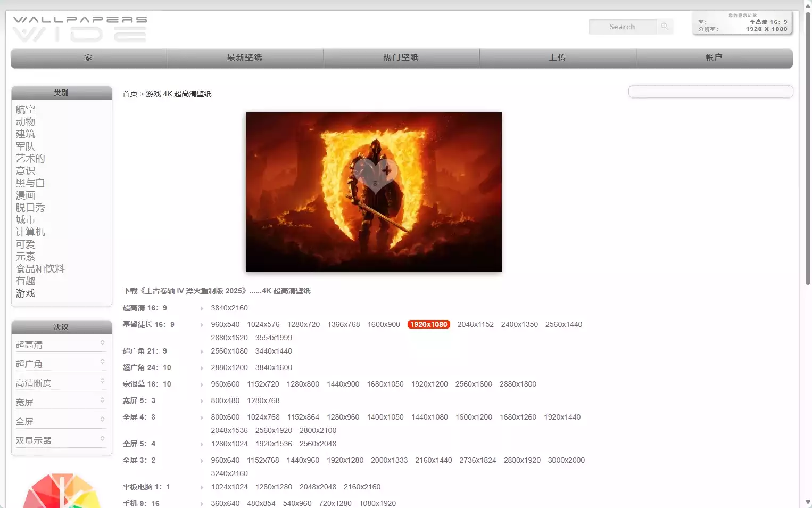Viewport: 812px width, 508px height.
Task: Download the 3000x2000 wallpaper
Action: pyautogui.click(x=566, y=460)
